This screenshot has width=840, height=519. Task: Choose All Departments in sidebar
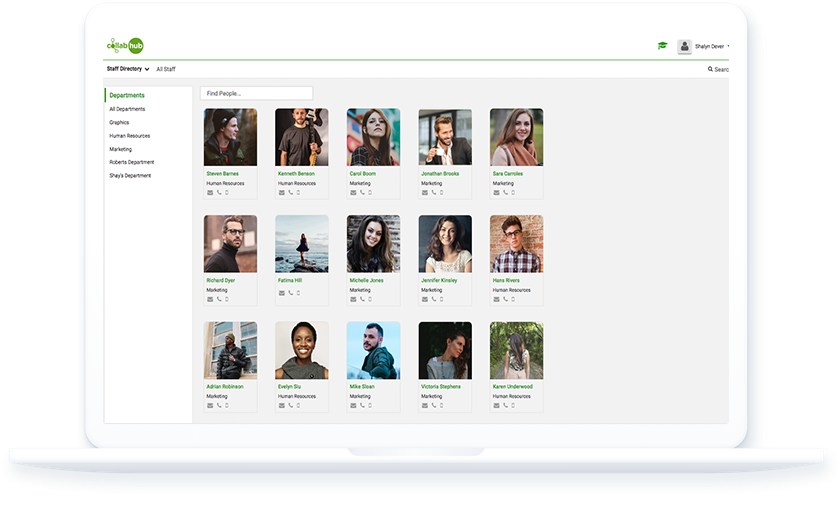[127, 109]
